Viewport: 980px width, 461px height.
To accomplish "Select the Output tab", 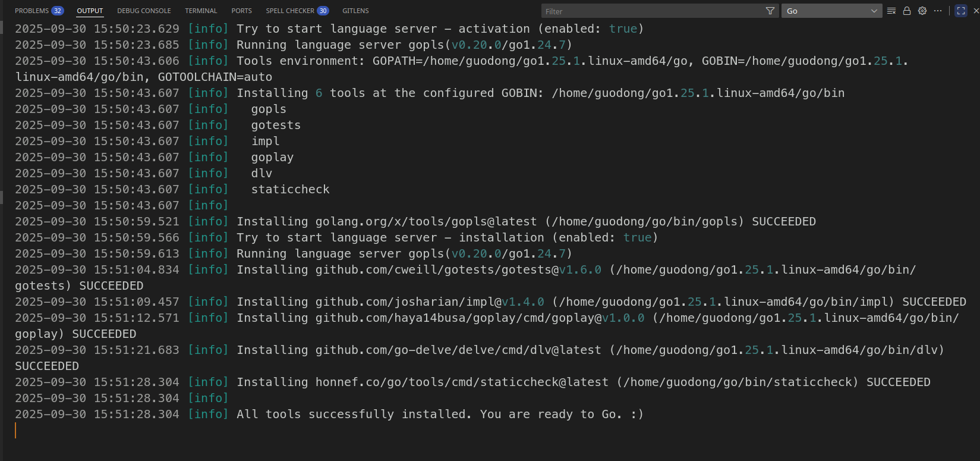I will coord(90,11).
